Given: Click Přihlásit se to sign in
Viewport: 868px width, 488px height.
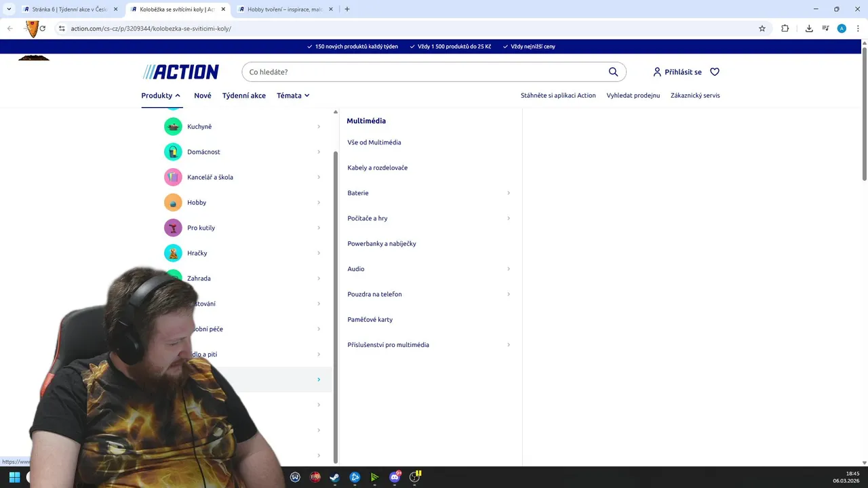Looking at the screenshot, I should pyautogui.click(x=677, y=72).
